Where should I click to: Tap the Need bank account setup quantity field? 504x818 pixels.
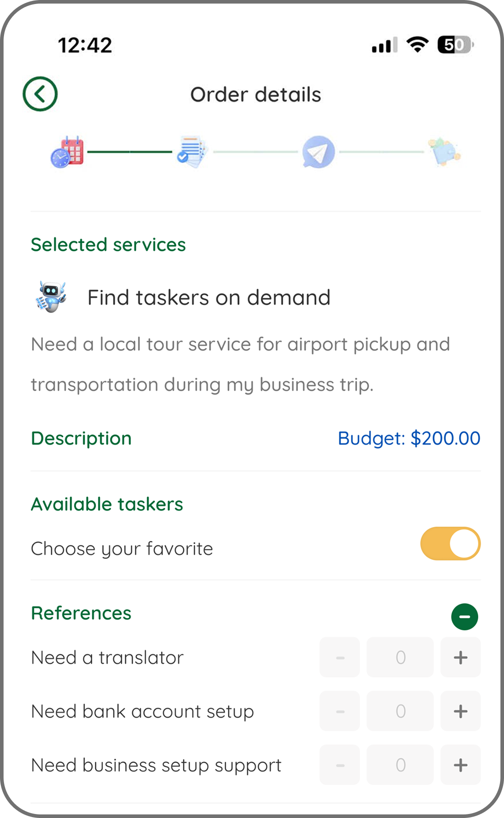(400, 711)
